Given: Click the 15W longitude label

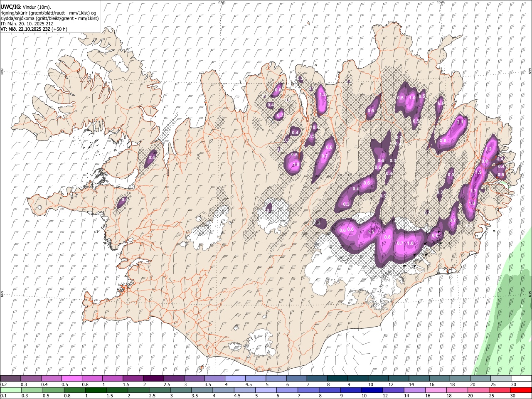Looking at the screenshot, I should pos(440,2).
